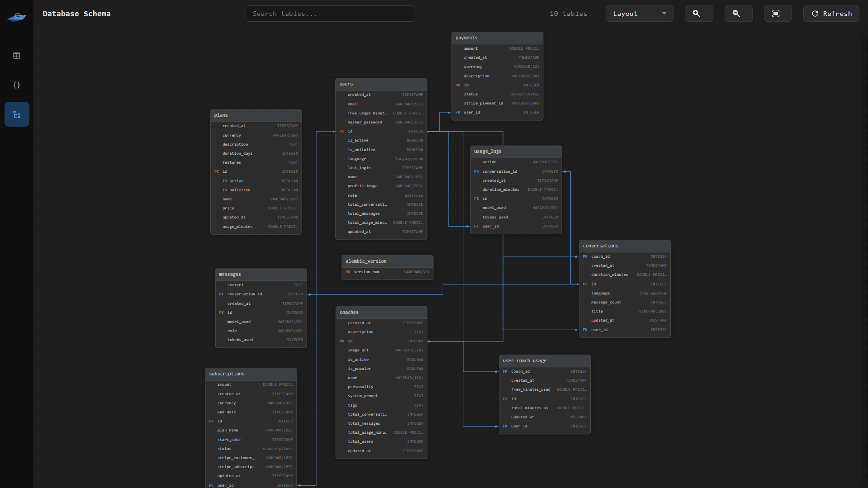Click the conversations table header
Screen dimensions: 868x488
pyautogui.click(x=624, y=246)
